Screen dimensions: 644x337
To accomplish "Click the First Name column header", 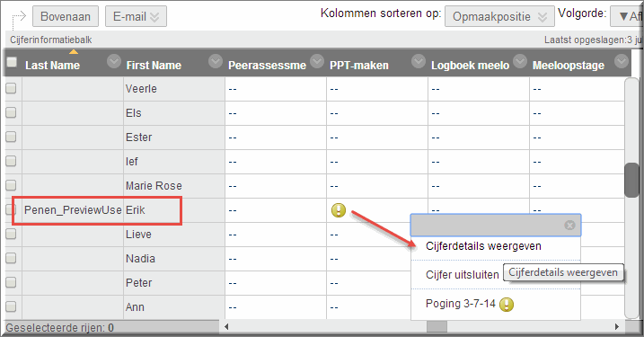I will pos(154,66).
